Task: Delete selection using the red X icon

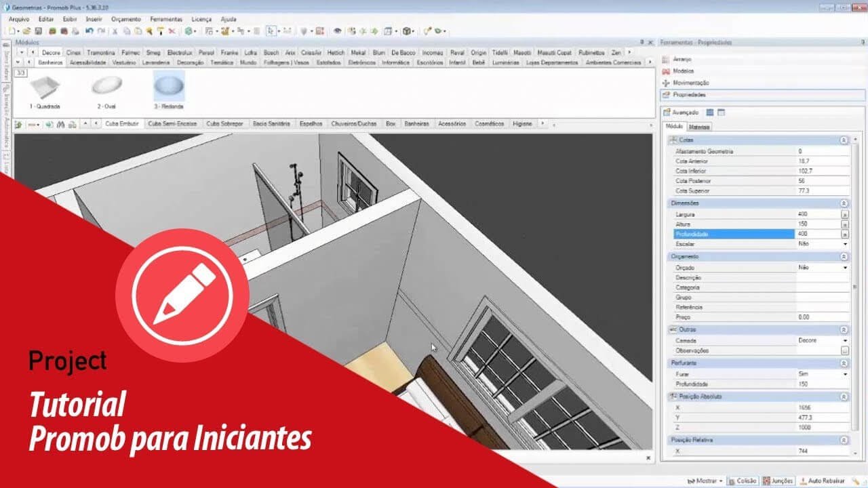Action: (172, 30)
